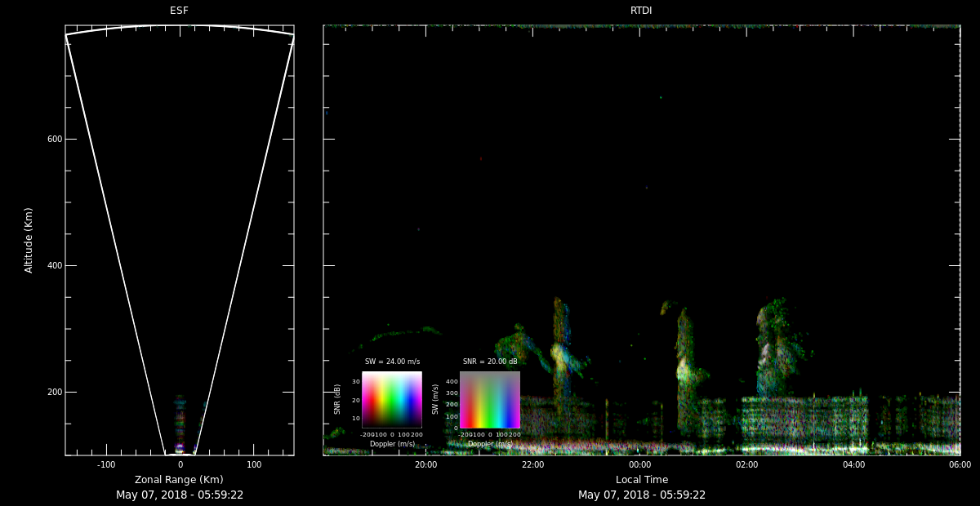Viewport: 980px width, 506px height.
Task: Click the 04:00 time tick label
Action: pyautogui.click(x=853, y=464)
